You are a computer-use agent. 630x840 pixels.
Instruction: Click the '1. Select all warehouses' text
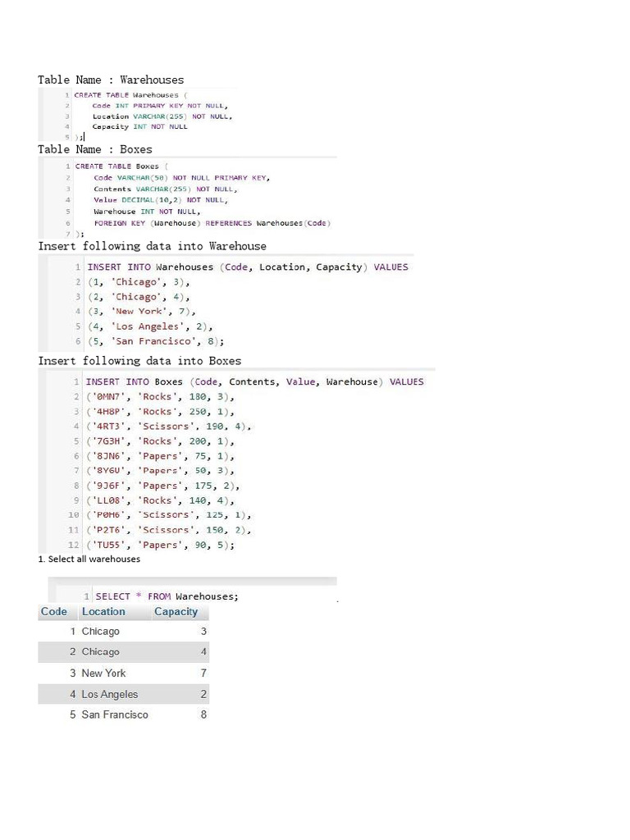(89, 559)
